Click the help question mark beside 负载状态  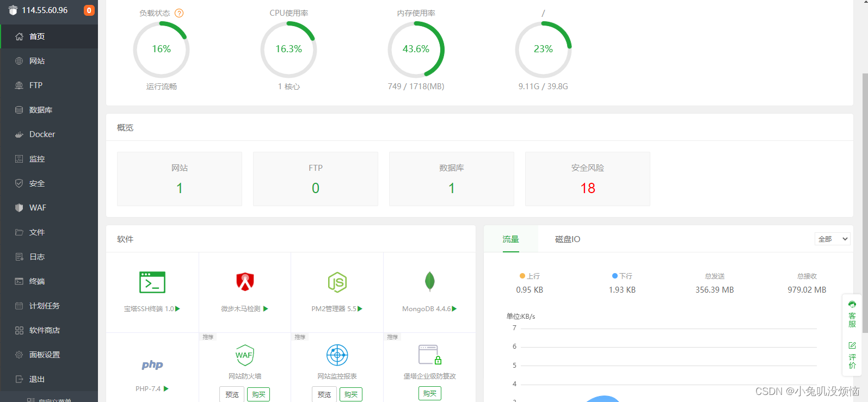tap(179, 13)
